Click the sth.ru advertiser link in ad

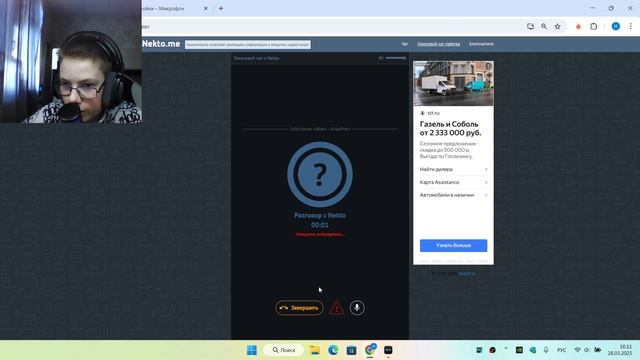point(433,113)
